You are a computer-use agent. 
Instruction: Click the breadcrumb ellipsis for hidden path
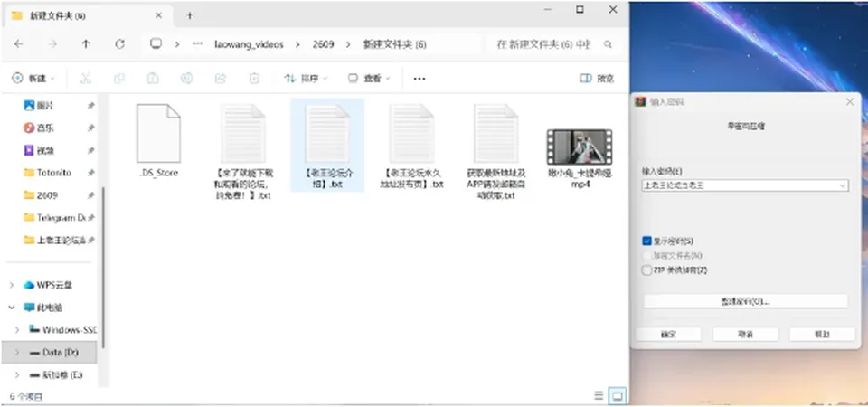pos(198,44)
